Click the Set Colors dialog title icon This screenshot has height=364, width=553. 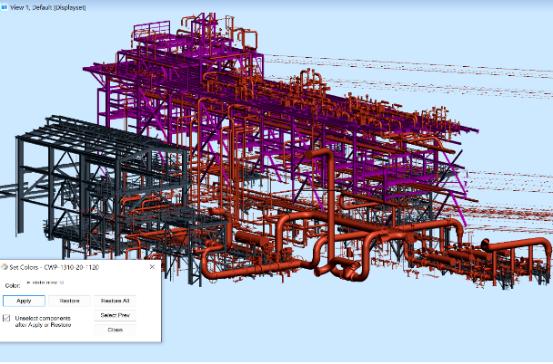point(5,267)
